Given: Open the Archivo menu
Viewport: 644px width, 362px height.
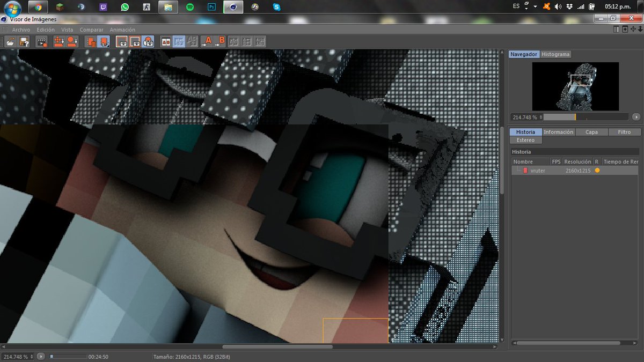Looking at the screenshot, I should [x=21, y=29].
